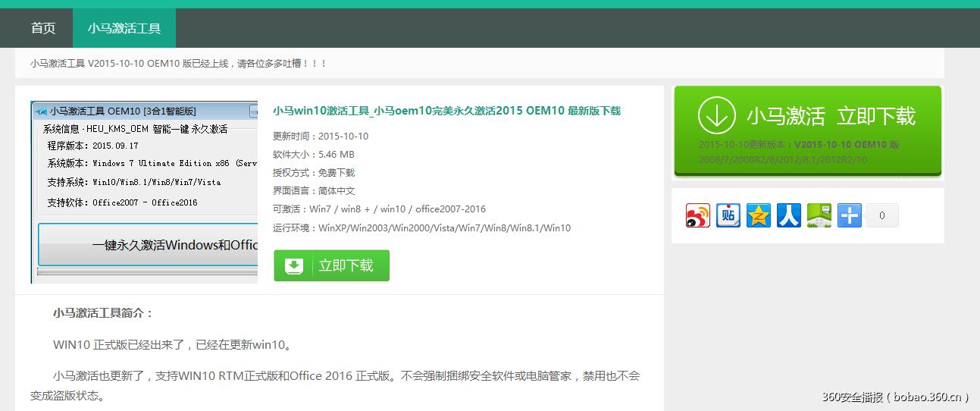The width and height of the screenshot is (980, 411).
Task: Share to Baidu Tieba icon
Action: pyautogui.click(x=728, y=215)
